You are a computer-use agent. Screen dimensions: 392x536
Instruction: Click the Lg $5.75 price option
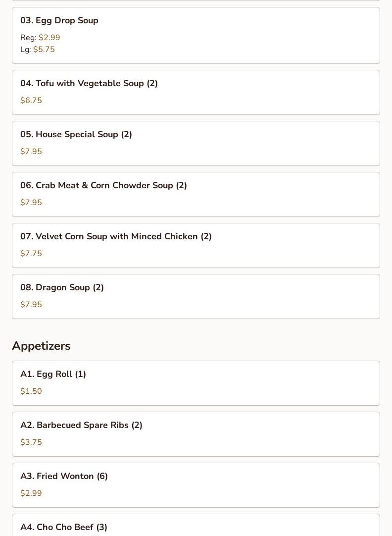pyautogui.click(x=37, y=49)
